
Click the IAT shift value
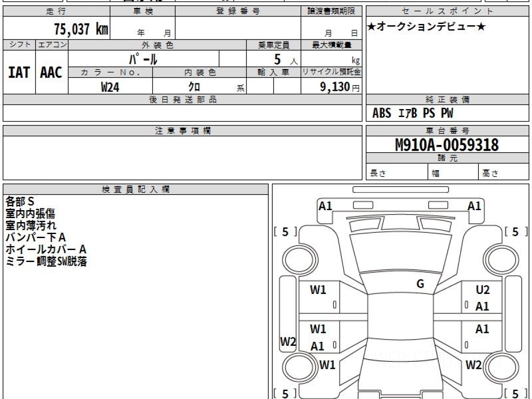[19, 72]
